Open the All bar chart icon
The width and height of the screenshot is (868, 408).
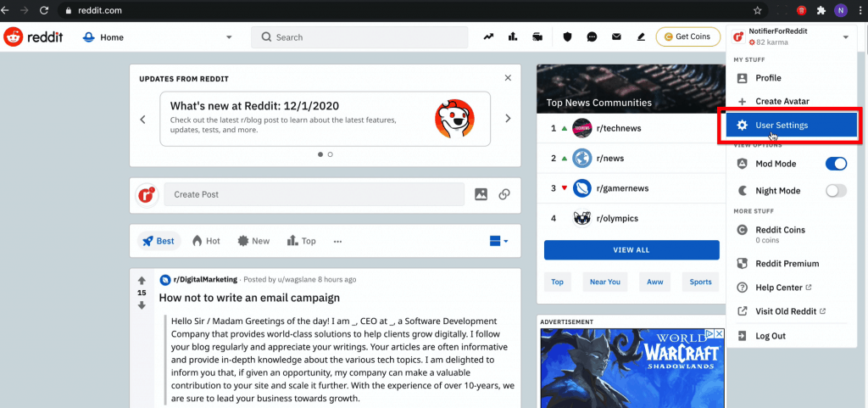click(x=513, y=37)
